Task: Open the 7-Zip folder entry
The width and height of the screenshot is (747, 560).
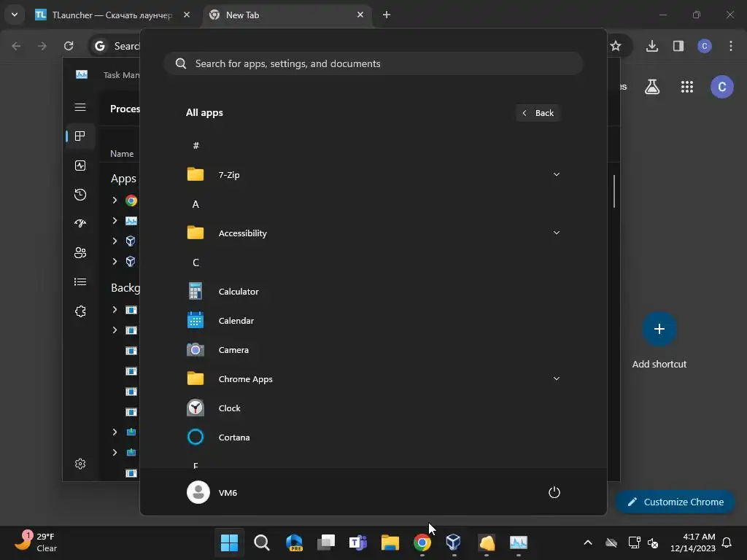Action: coord(373,175)
